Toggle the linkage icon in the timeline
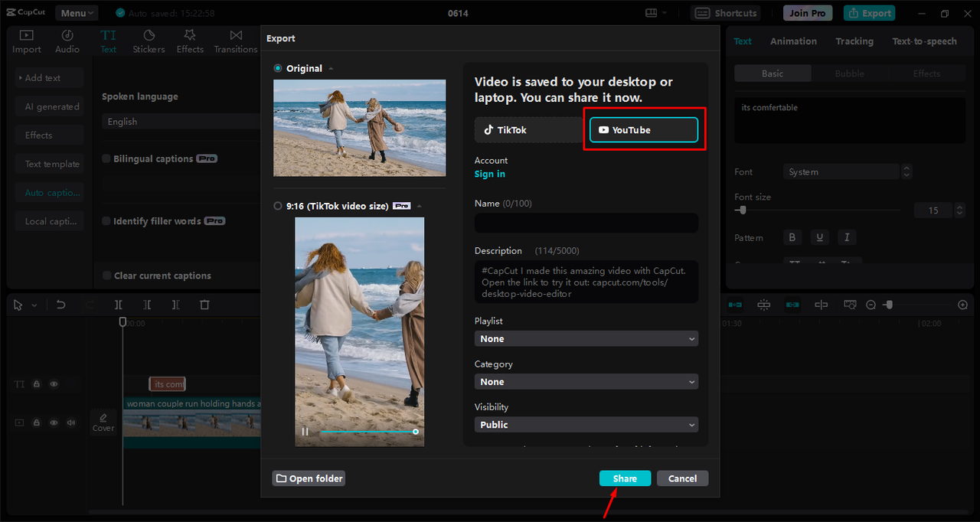 pyautogui.click(x=792, y=305)
